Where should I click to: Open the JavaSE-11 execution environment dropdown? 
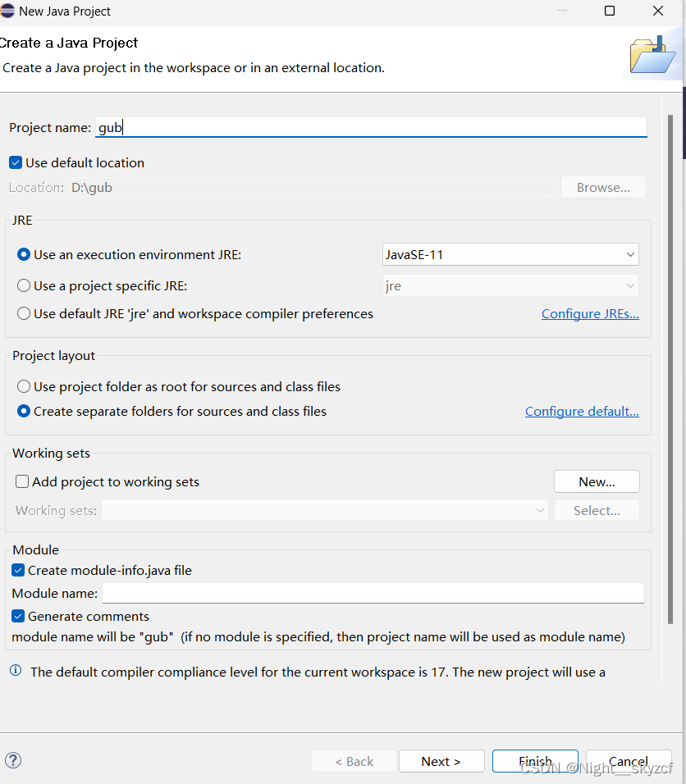510,254
